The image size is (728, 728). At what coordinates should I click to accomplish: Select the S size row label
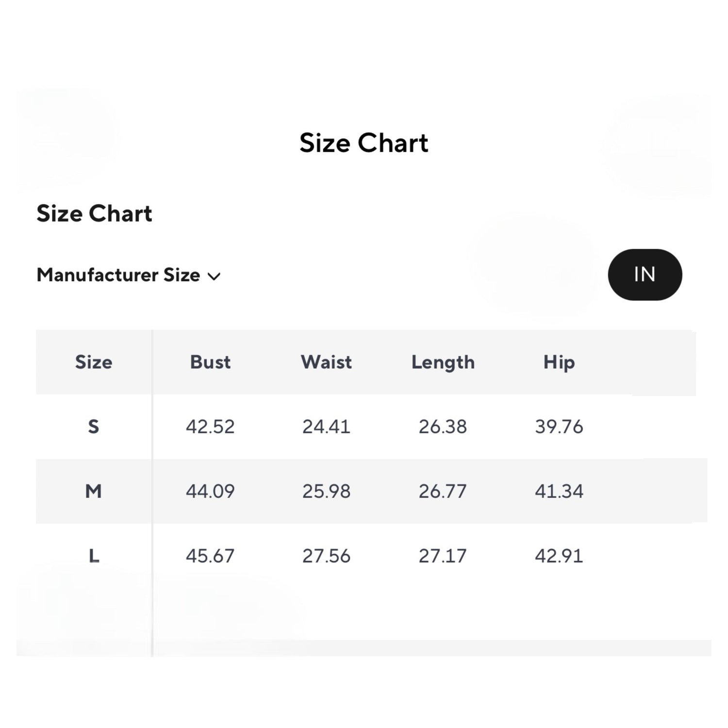pyautogui.click(x=94, y=427)
